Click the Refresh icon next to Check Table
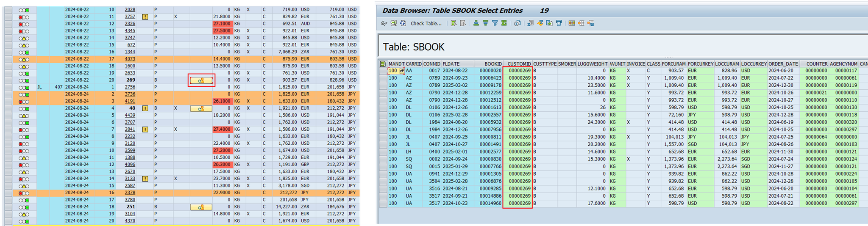 [x=403, y=23]
